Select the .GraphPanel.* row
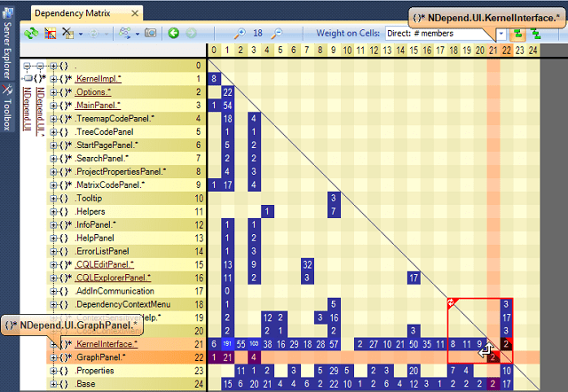 (x=126, y=357)
